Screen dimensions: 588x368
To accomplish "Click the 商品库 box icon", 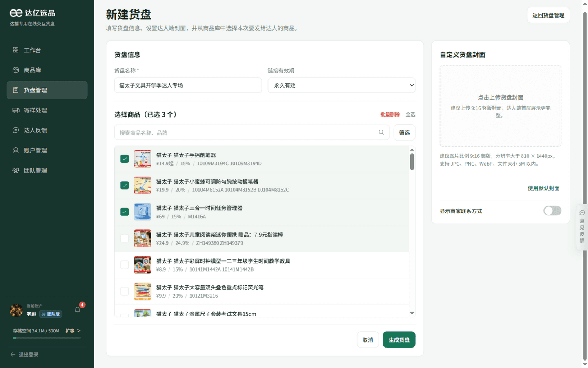I will tap(16, 70).
